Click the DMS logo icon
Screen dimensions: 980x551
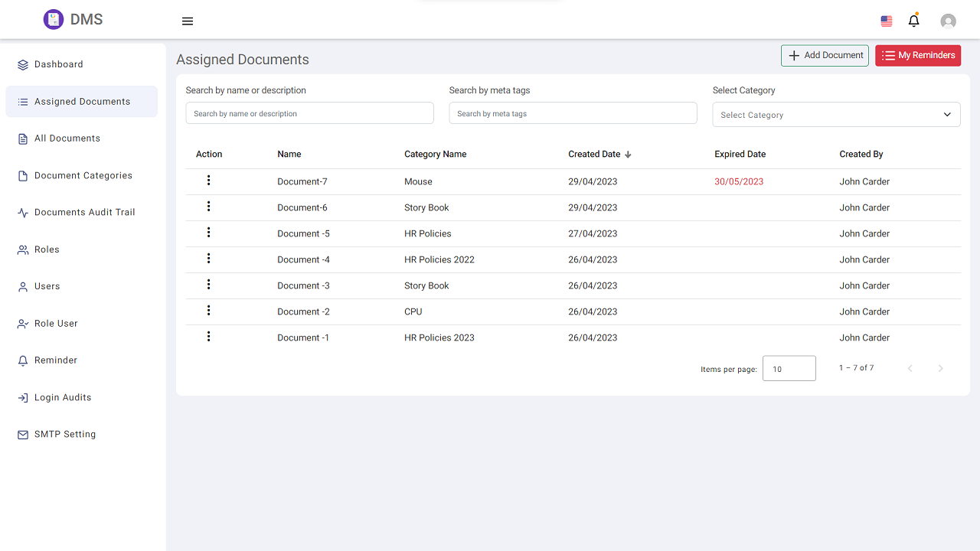click(53, 20)
